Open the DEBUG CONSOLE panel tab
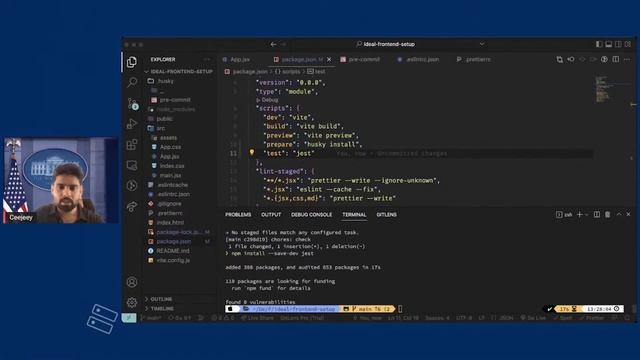The image size is (640, 360). 311,215
